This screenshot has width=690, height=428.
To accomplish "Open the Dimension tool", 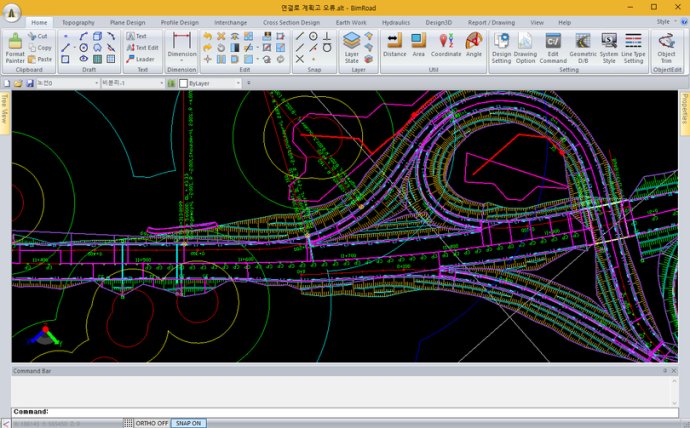I will [x=182, y=45].
